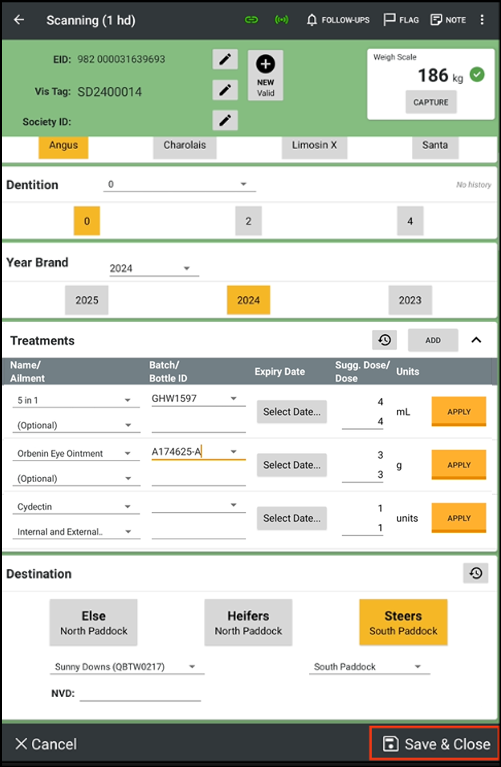This screenshot has height=767, width=501.
Task: Open Treatments history clock icon
Action: pyautogui.click(x=385, y=340)
